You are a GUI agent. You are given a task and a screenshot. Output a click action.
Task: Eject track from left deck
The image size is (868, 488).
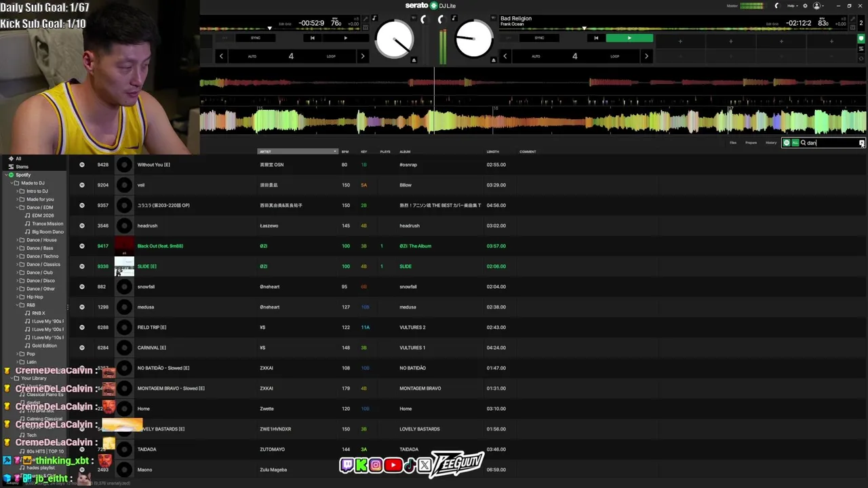[x=414, y=60]
